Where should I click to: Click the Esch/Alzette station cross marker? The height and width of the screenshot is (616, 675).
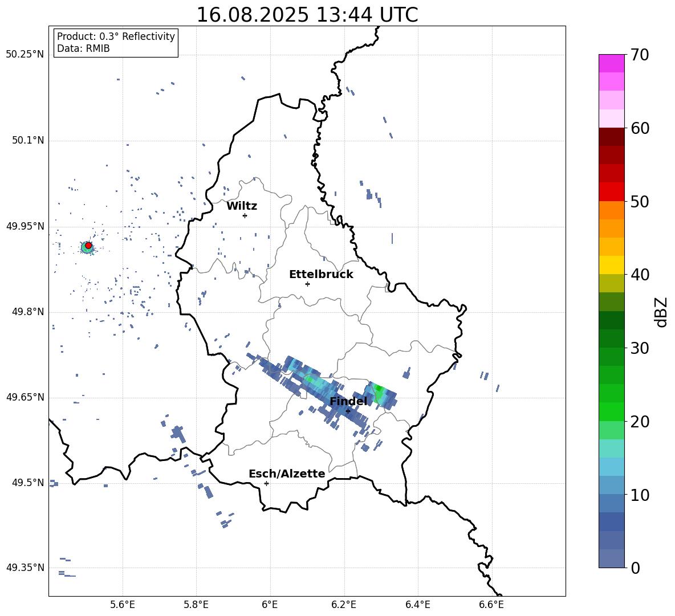click(x=266, y=483)
